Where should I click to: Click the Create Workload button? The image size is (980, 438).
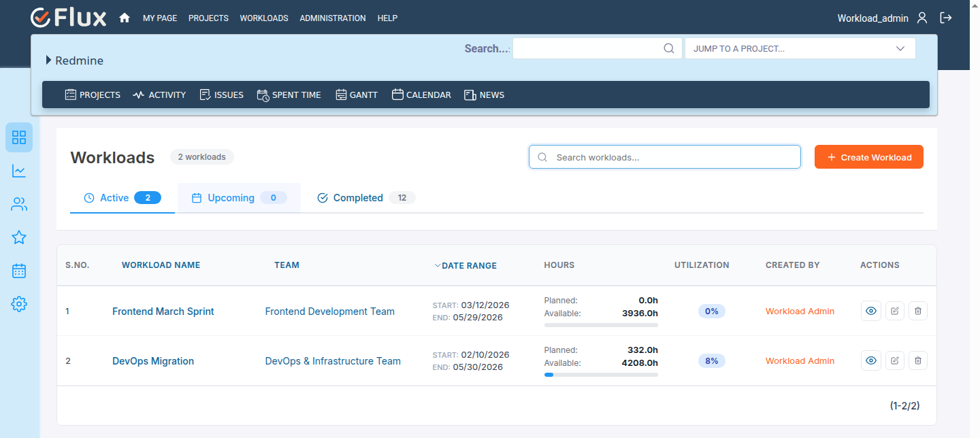coord(869,157)
